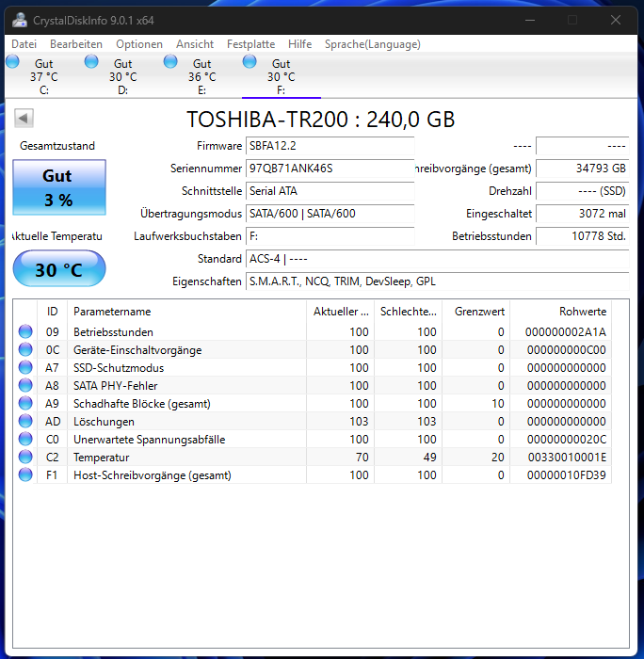The image size is (644, 659).
Task: Click the Schlechte... column header
Action: pyautogui.click(x=409, y=312)
